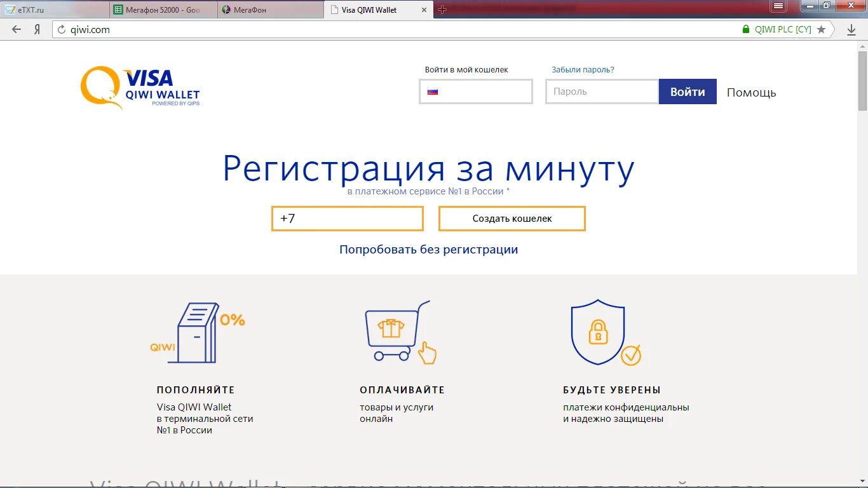Focus the Пароль password field
The image size is (868, 488).
(x=602, y=91)
